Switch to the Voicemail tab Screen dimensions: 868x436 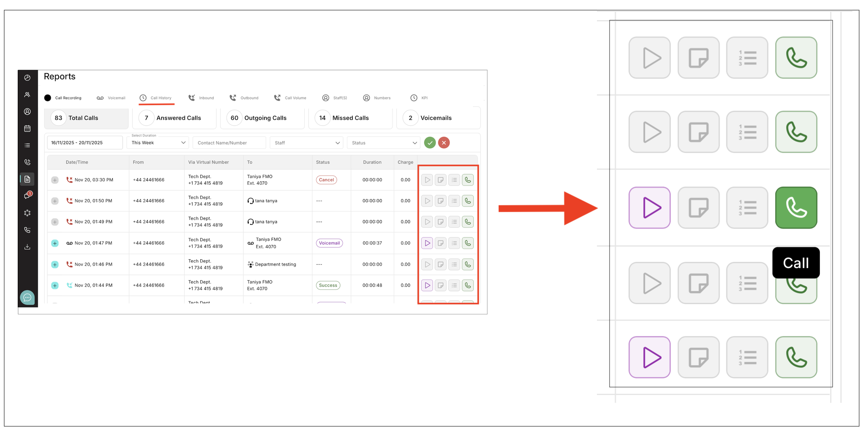click(x=111, y=98)
